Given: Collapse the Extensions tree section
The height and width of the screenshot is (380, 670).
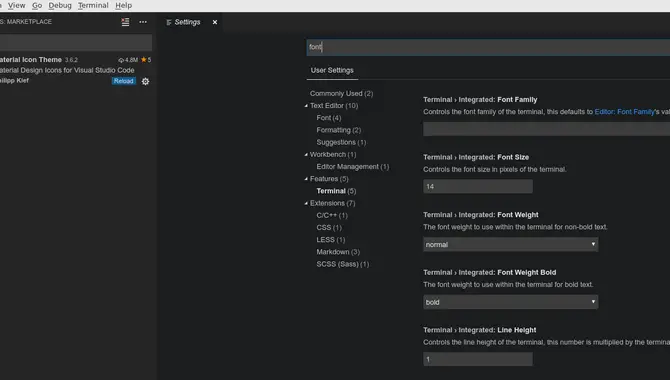Looking at the screenshot, I should 306,203.
